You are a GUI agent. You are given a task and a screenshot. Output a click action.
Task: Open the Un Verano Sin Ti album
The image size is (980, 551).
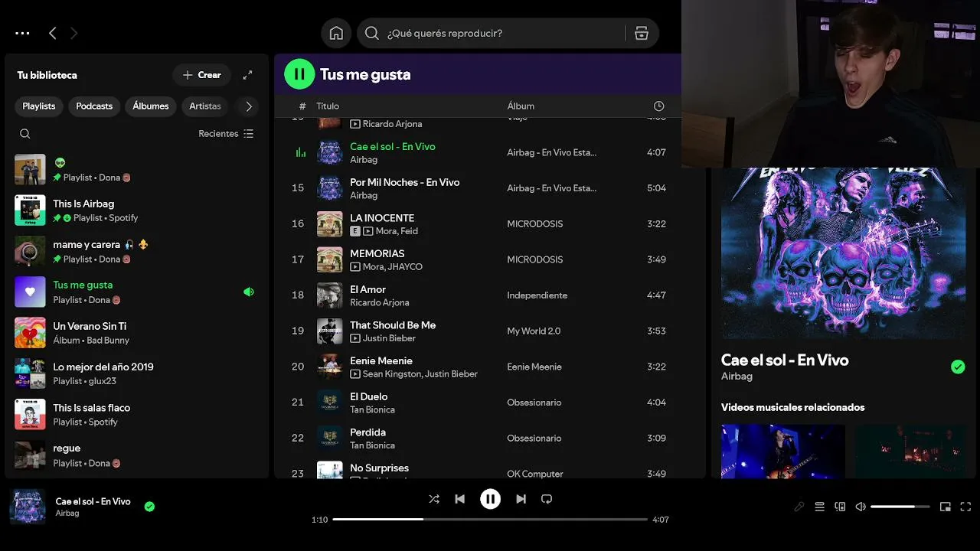[x=138, y=333]
